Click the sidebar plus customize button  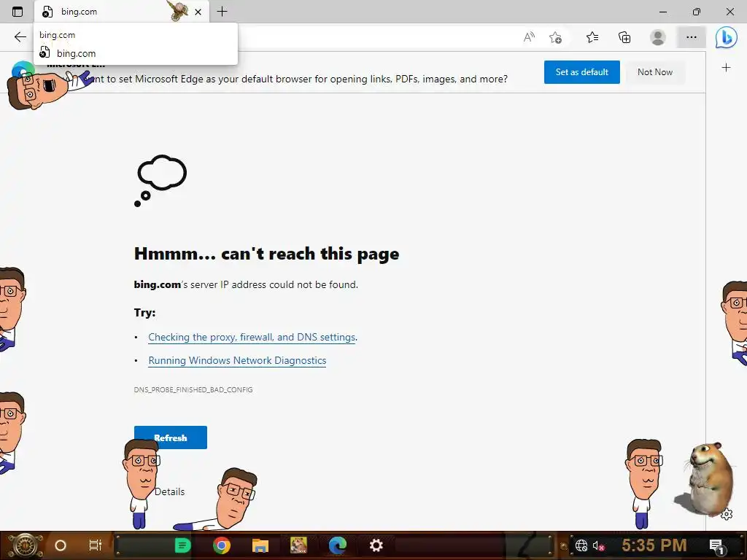pos(726,68)
